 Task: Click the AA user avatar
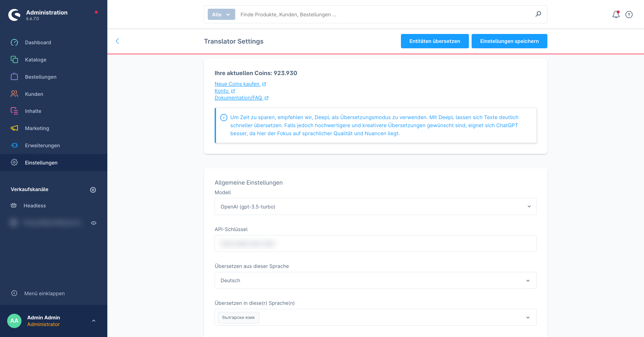[14, 321]
